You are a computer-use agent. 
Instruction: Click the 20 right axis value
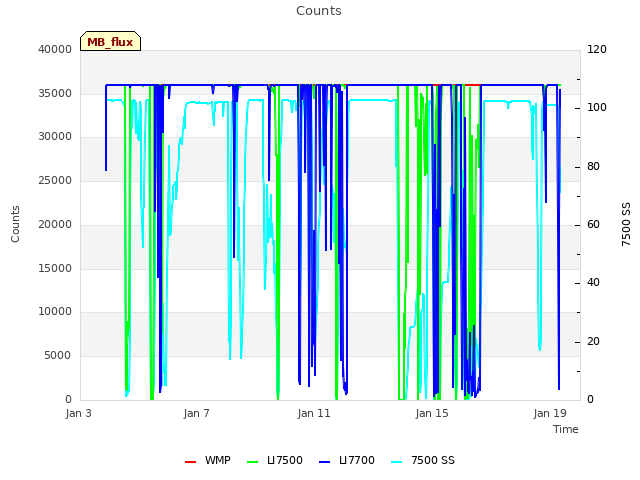tap(593, 341)
